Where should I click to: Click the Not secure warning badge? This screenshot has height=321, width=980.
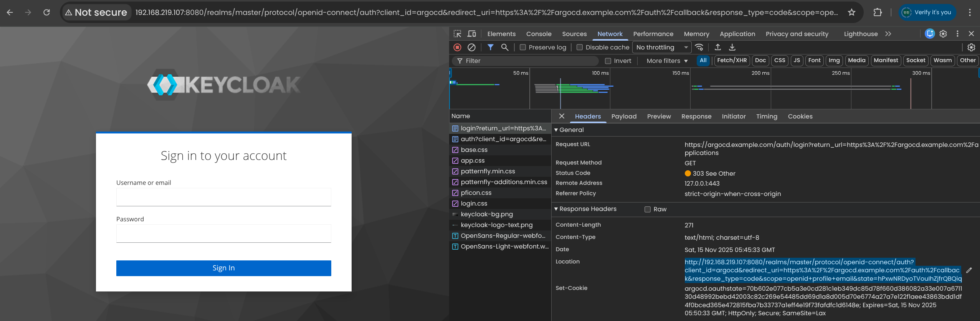coord(96,12)
